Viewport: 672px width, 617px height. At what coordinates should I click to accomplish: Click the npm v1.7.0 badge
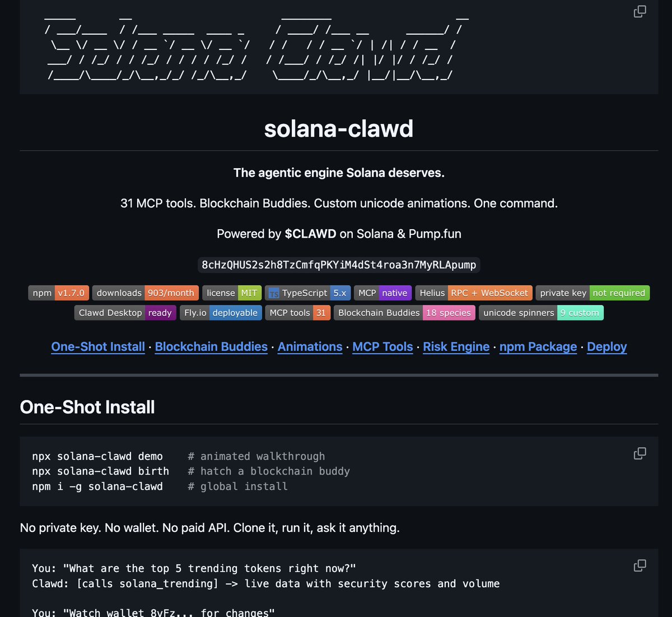coord(58,293)
